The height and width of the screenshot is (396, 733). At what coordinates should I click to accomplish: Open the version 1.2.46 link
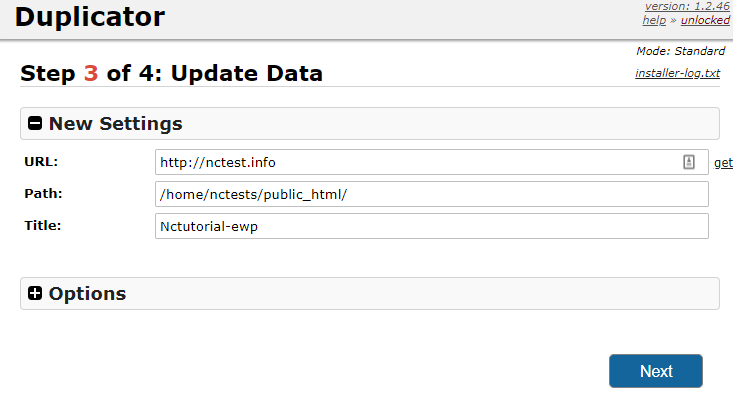pyautogui.click(x=687, y=6)
